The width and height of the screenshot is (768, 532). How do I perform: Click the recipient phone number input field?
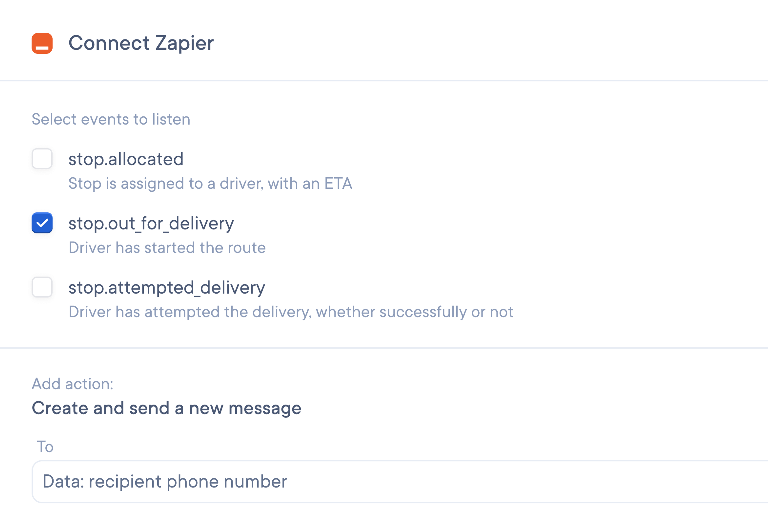tap(234, 481)
